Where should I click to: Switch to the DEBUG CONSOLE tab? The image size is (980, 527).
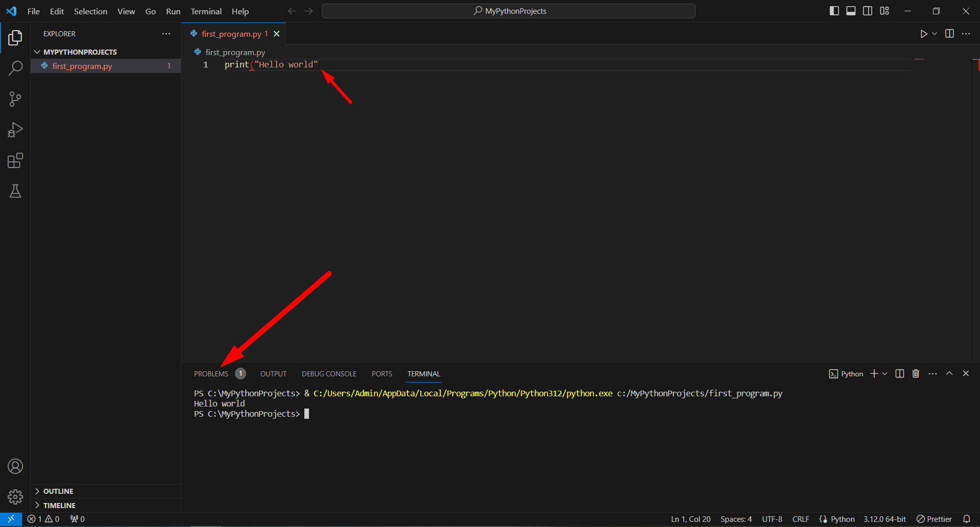pyautogui.click(x=329, y=373)
